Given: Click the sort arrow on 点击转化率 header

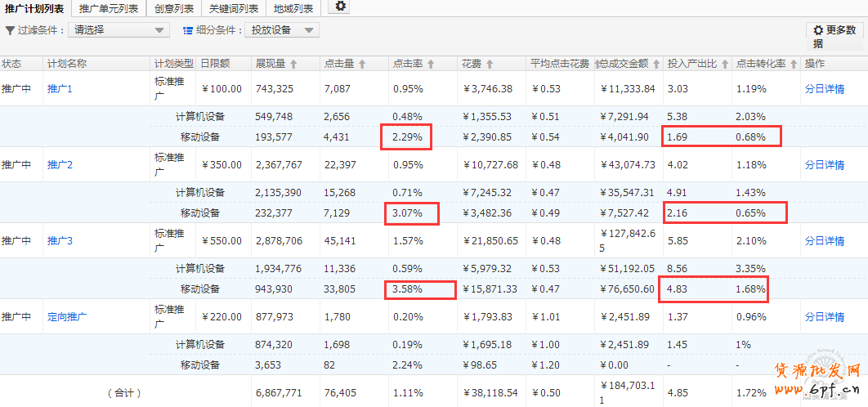Looking at the screenshot, I should pos(793,64).
